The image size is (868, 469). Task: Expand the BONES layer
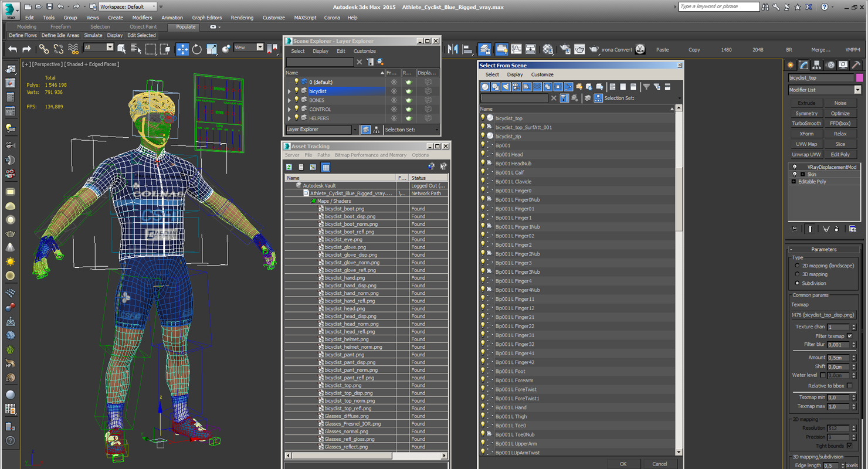289,100
